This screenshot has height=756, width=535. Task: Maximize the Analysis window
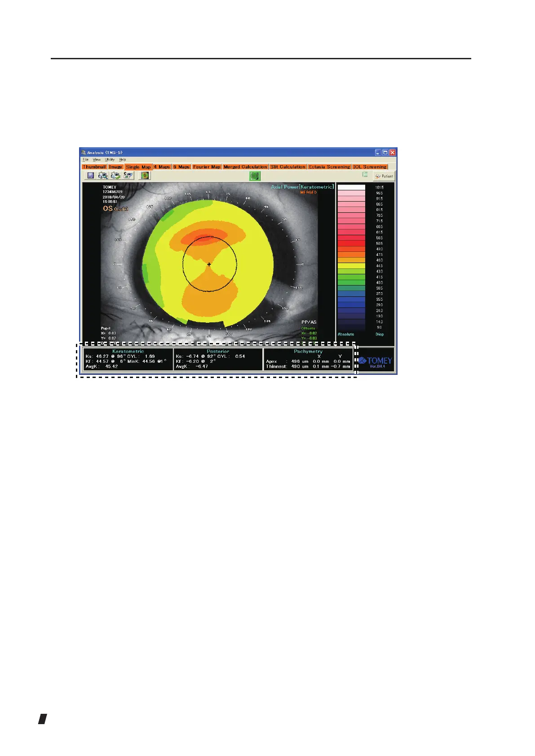tap(385, 153)
